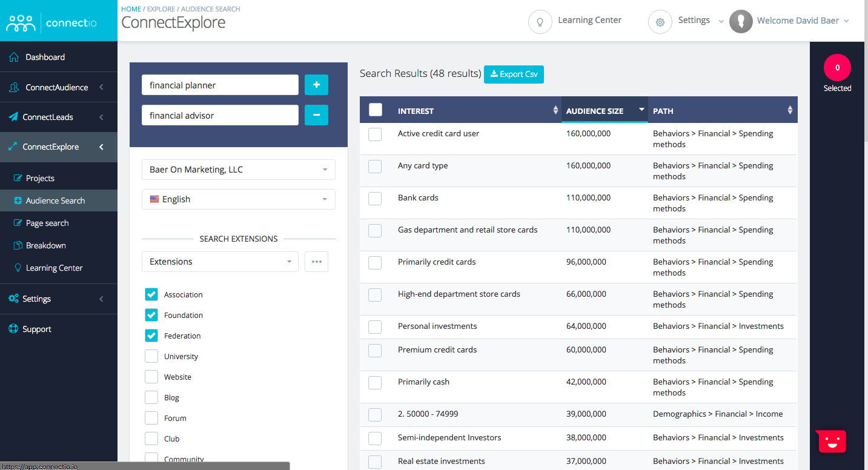The height and width of the screenshot is (470, 868).
Task: Open the red chat bot widget
Action: [831, 442]
